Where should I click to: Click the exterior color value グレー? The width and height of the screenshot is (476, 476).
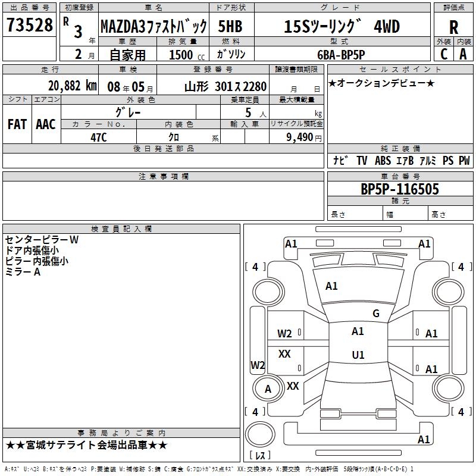coord(128,112)
